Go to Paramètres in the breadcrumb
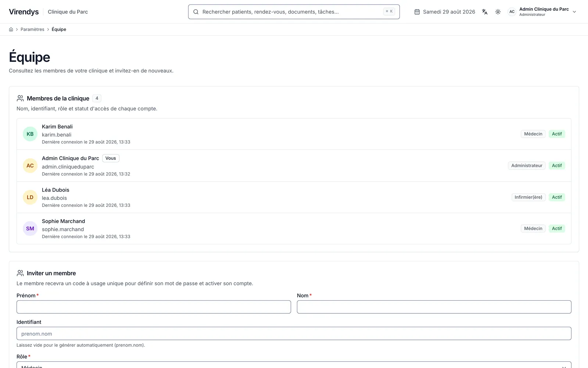Viewport: 588px width, 368px height. coord(32,29)
